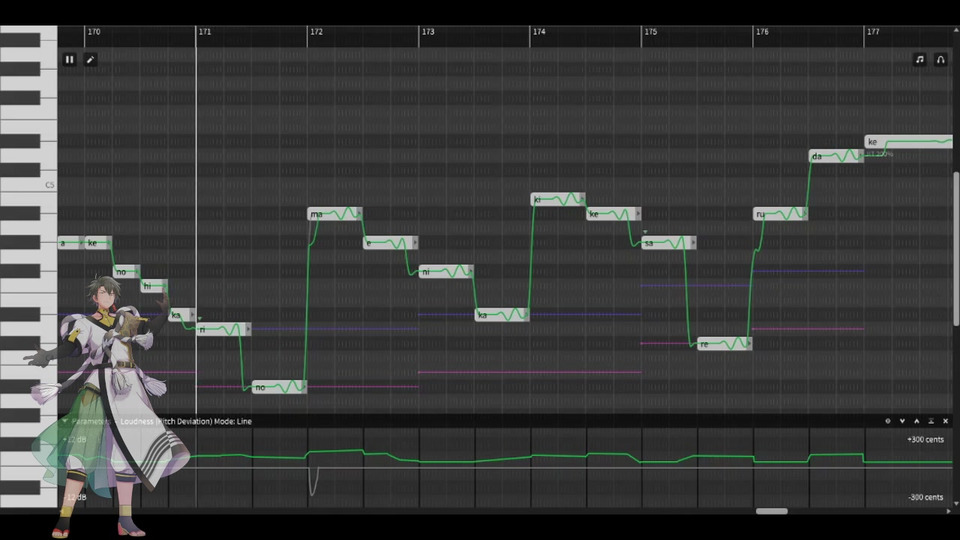Toggle the headphones monitor icon
Image resolution: width=960 pixels, height=540 pixels.
click(x=940, y=59)
